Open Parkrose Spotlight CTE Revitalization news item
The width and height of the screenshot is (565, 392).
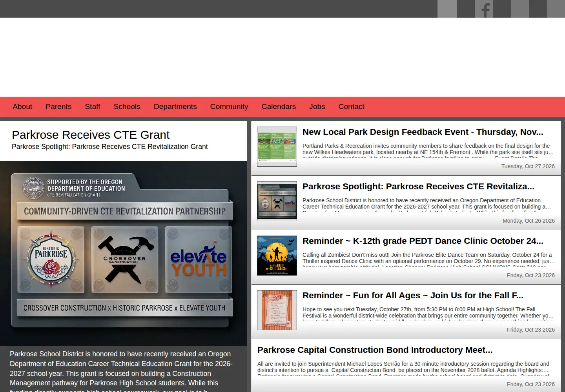(418, 187)
